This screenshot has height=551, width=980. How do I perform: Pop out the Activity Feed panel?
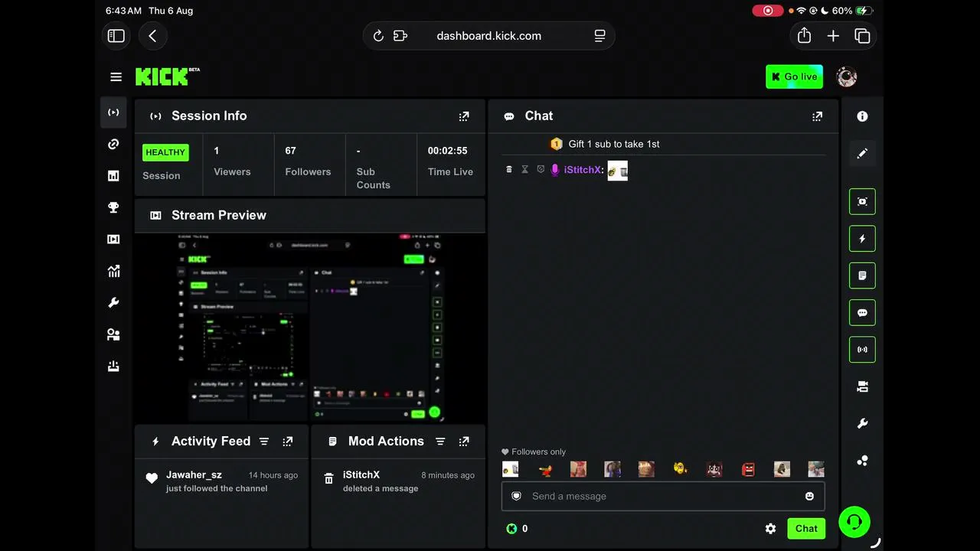[288, 442]
